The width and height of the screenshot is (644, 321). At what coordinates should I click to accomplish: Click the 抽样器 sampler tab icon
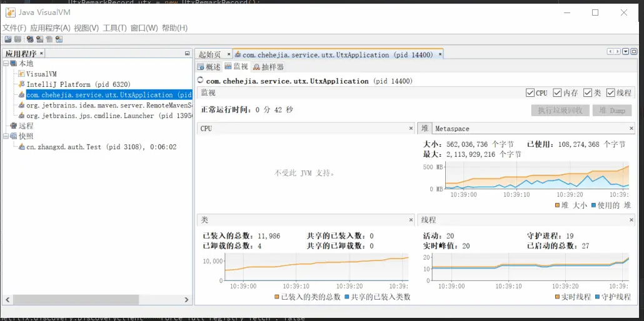tap(256, 67)
